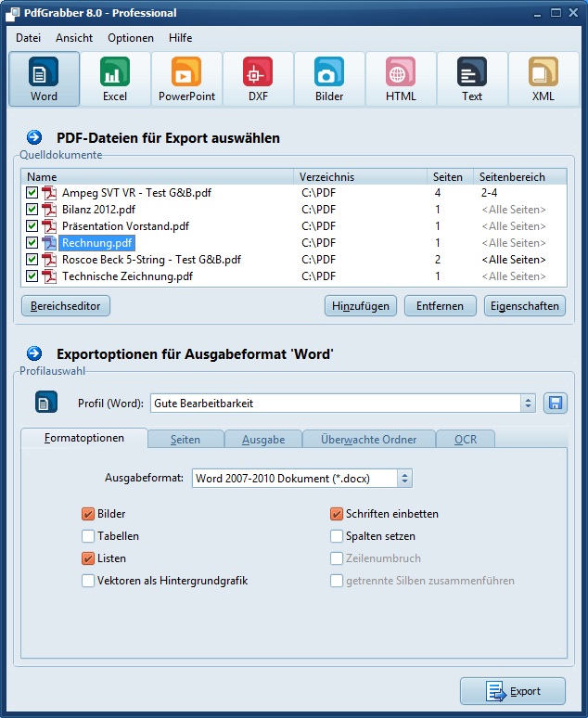Save profile using the floppy disk icon

(555, 404)
